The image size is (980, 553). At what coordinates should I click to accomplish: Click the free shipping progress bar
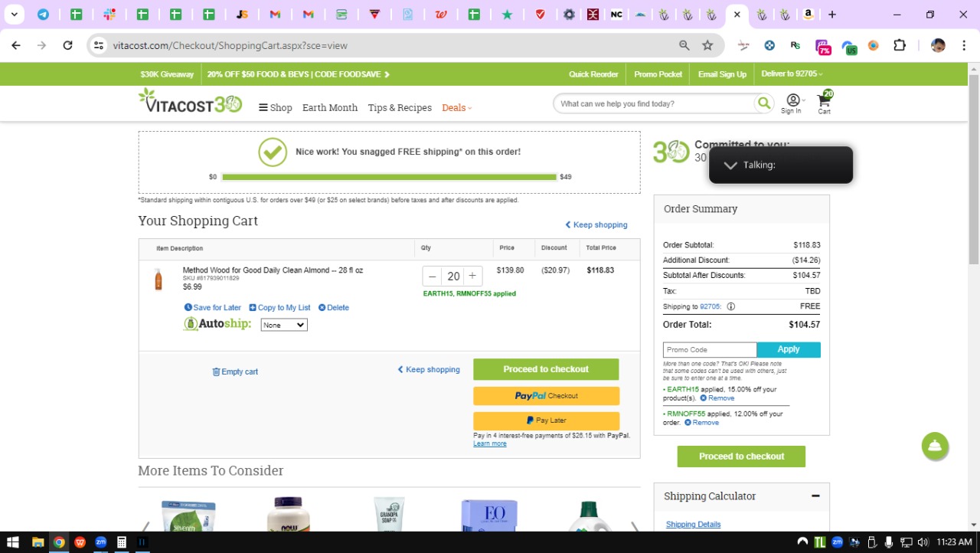390,177
